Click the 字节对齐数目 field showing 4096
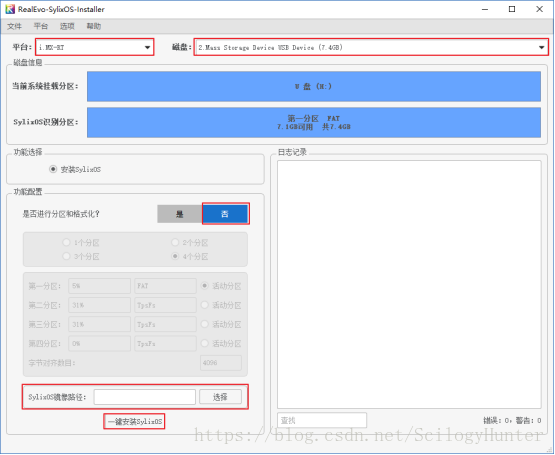Viewport: 555px width, 455px height. tap(221, 363)
